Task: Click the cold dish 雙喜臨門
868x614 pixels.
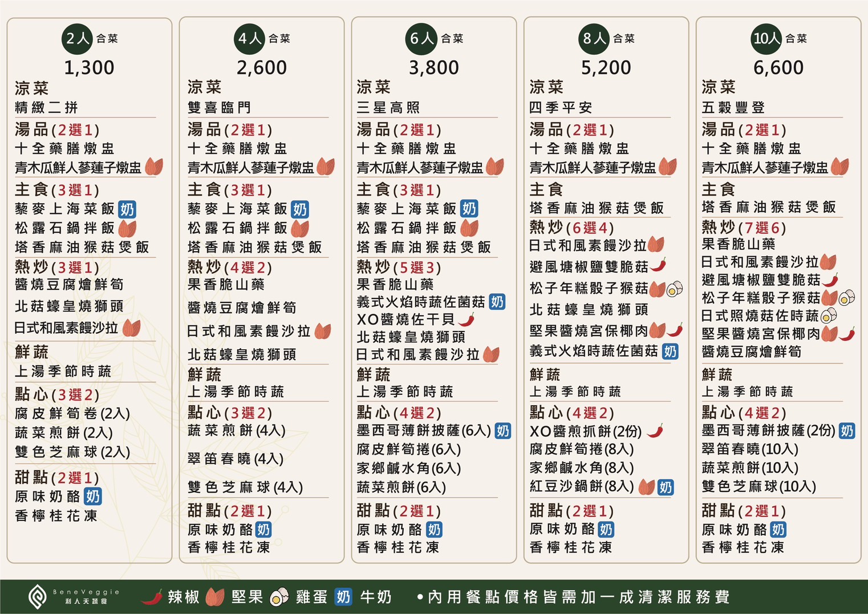Action: (219, 107)
